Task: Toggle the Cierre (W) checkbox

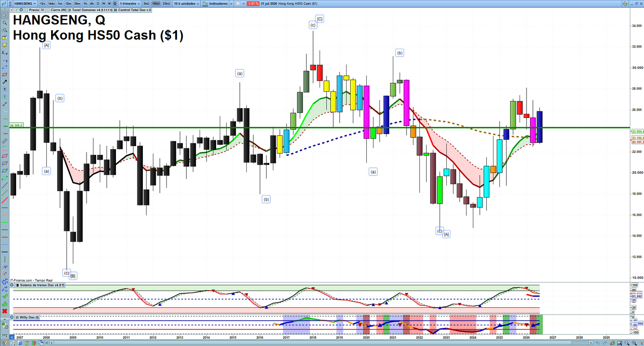Action: (48, 10)
